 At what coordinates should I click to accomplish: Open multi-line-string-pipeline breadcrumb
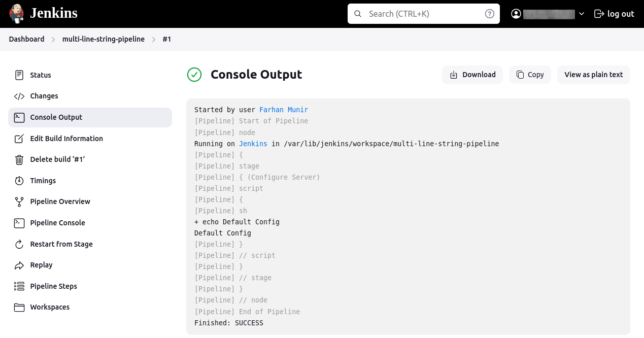pyautogui.click(x=104, y=39)
